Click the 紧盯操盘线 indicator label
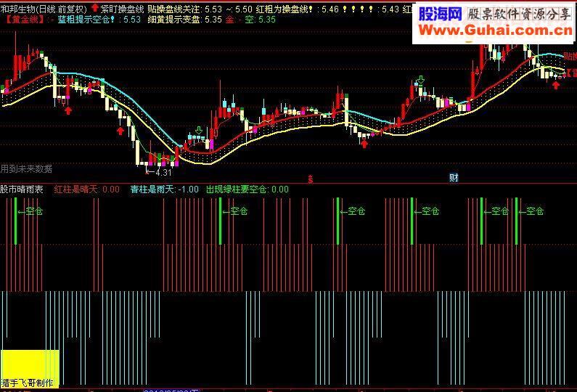 [122, 9]
